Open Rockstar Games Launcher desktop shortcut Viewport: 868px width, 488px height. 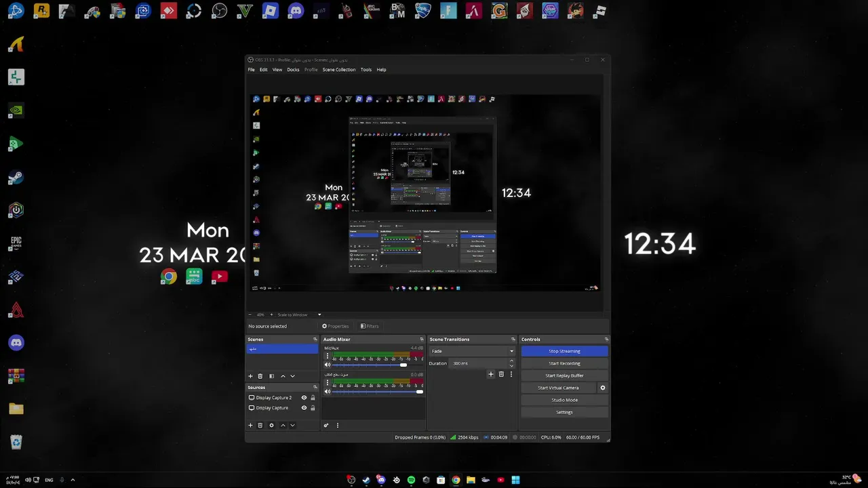(x=41, y=11)
